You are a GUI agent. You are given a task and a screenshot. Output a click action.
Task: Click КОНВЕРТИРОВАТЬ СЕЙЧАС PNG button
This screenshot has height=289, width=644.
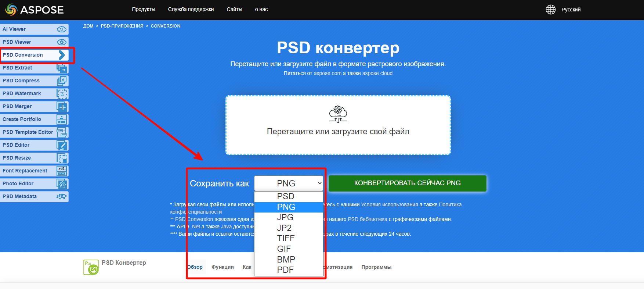pos(408,183)
